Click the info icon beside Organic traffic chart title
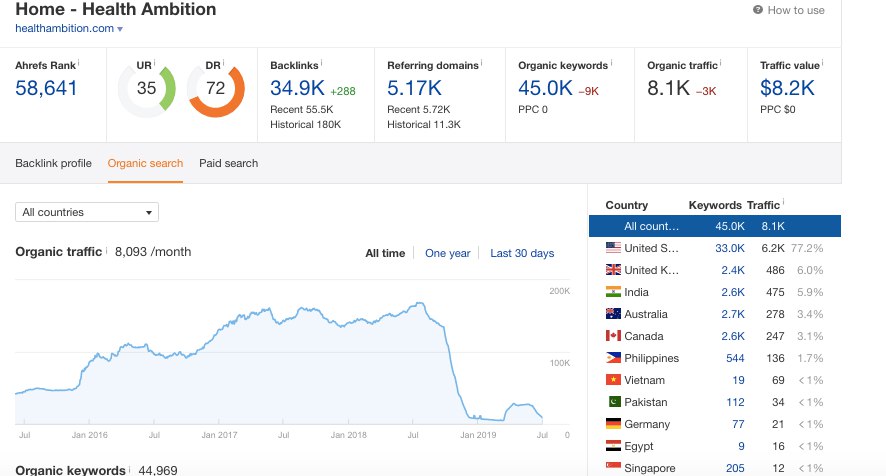Image resolution: width=886 pixels, height=476 pixels. point(106,249)
